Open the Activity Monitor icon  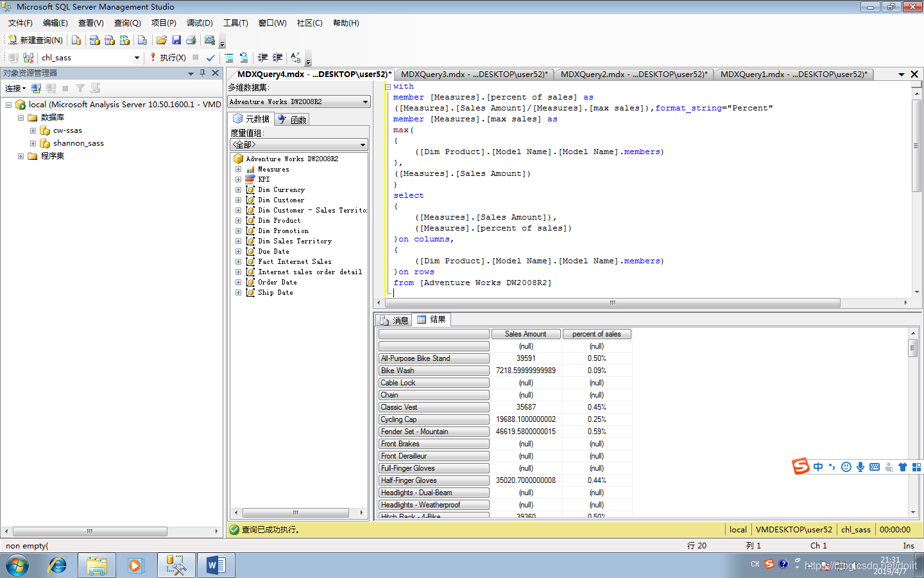pos(210,40)
